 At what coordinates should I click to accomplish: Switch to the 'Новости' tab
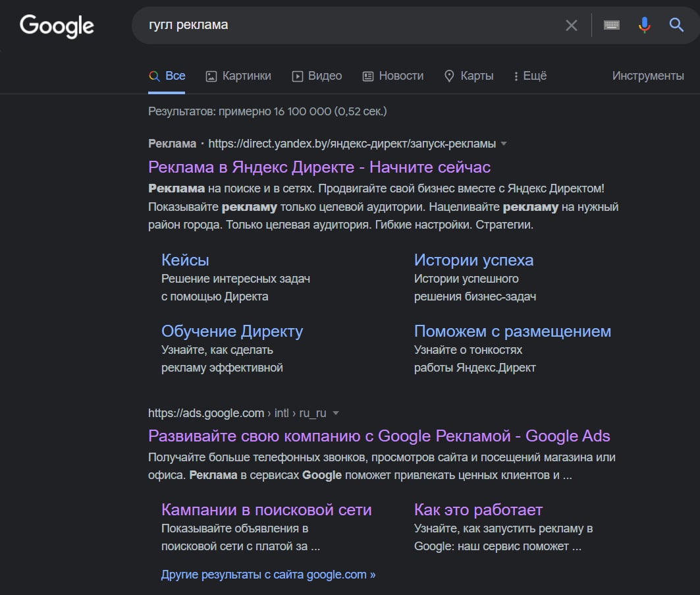(393, 76)
